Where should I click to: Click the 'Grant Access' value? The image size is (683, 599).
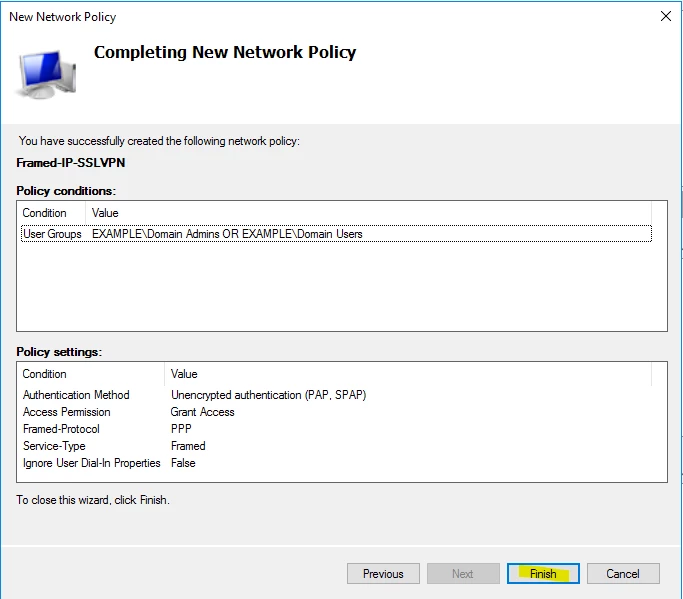pyautogui.click(x=203, y=412)
